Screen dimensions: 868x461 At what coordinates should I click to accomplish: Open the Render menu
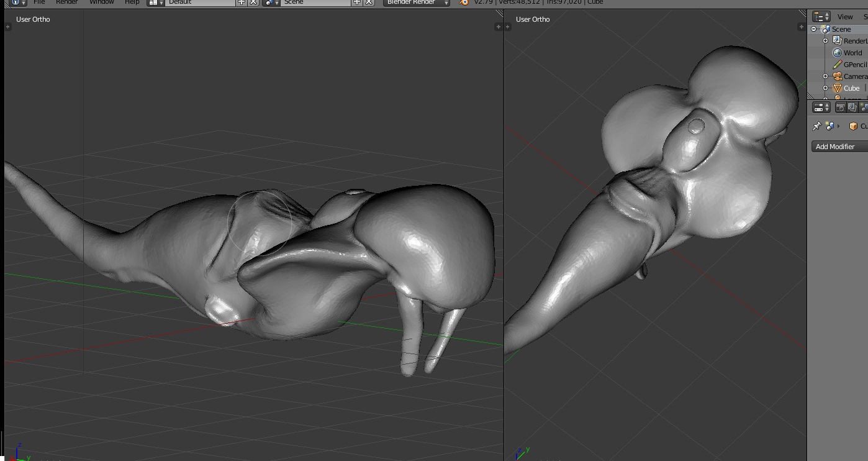click(x=67, y=2)
